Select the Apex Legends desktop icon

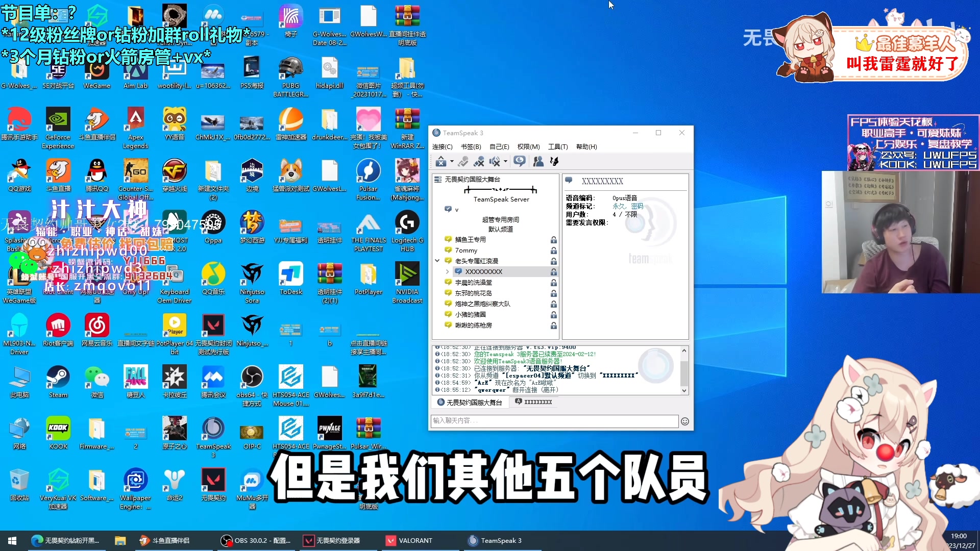click(x=135, y=128)
